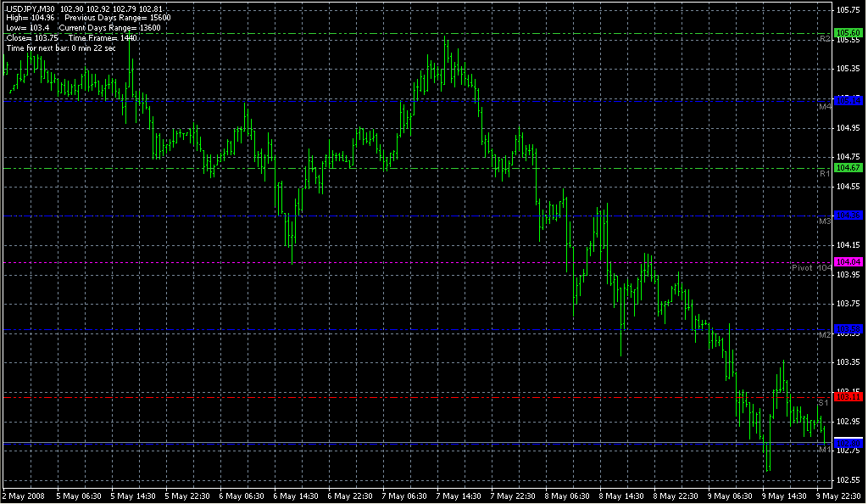Click '9 May 14:30' on time axis
This screenshot has height=504, width=868.
pyautogui.click(x=784, y=496)
